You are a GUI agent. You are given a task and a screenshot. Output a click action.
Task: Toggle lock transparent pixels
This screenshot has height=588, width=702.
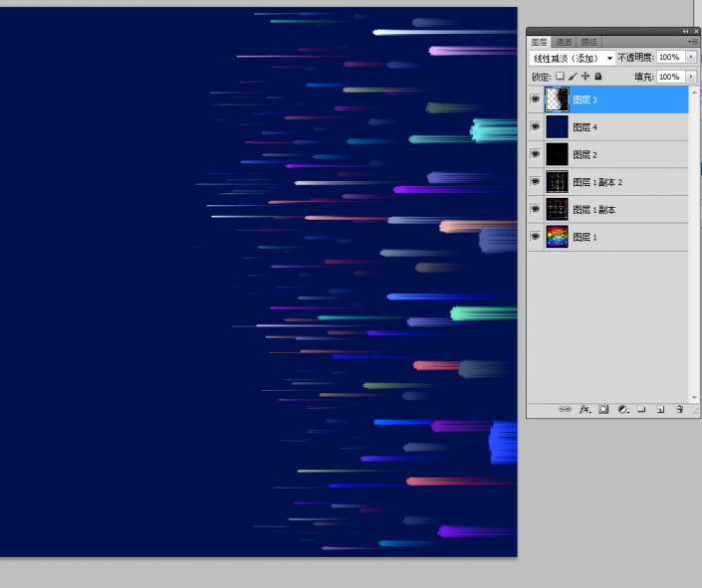click(560, 77)
